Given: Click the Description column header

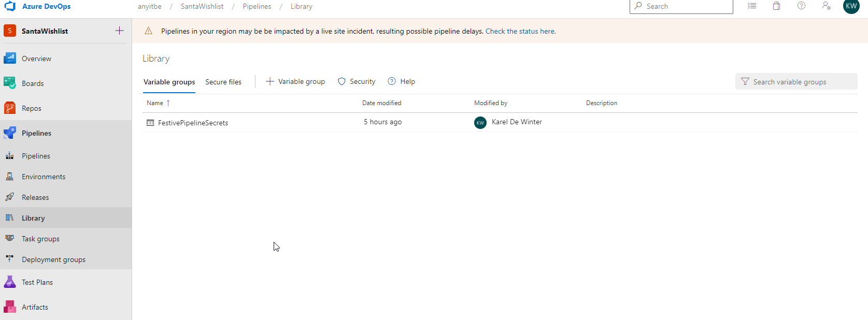Looking at the screenshot, I should [x=602, y=103].
